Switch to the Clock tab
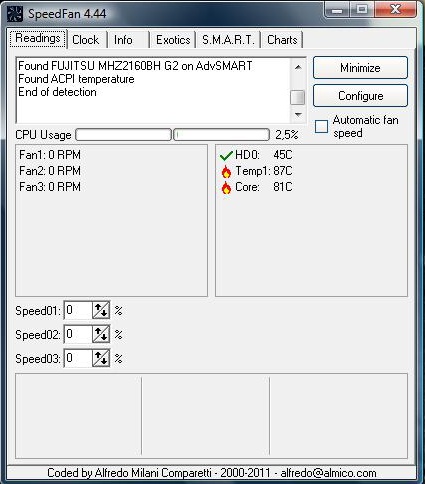Image resolution: width=425 pixels, height=484 pixels. [x=86, y=40]
